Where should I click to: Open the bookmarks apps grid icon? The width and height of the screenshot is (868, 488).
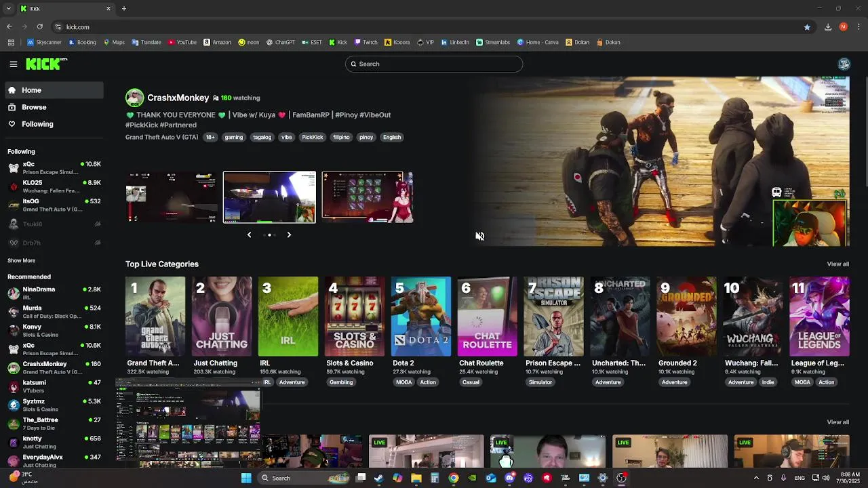coord(11,42)
